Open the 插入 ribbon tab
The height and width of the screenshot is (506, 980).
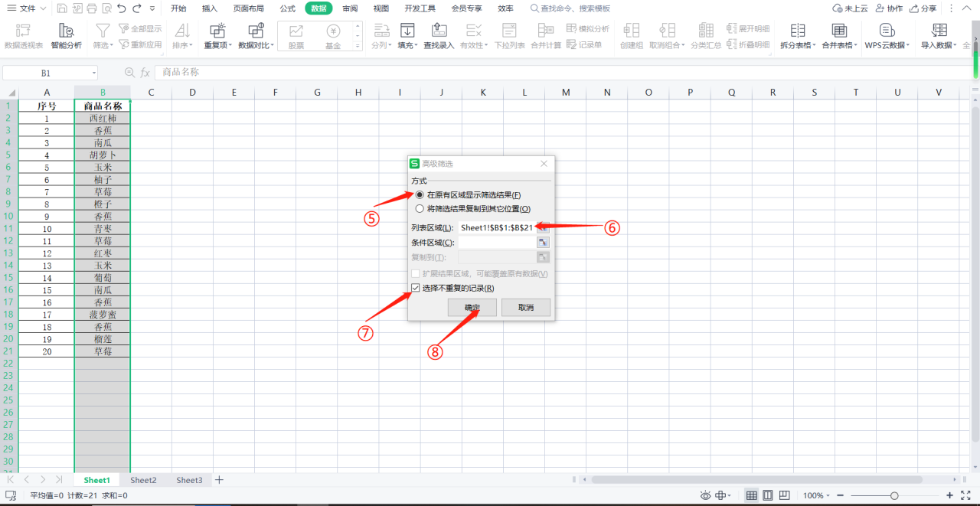[x=209, y=8]
